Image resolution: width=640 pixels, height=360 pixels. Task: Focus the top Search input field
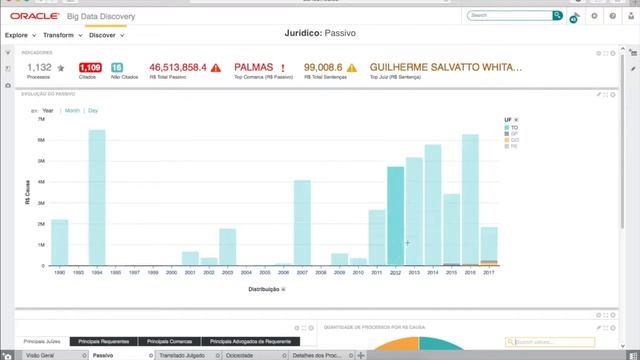(509, 16)
